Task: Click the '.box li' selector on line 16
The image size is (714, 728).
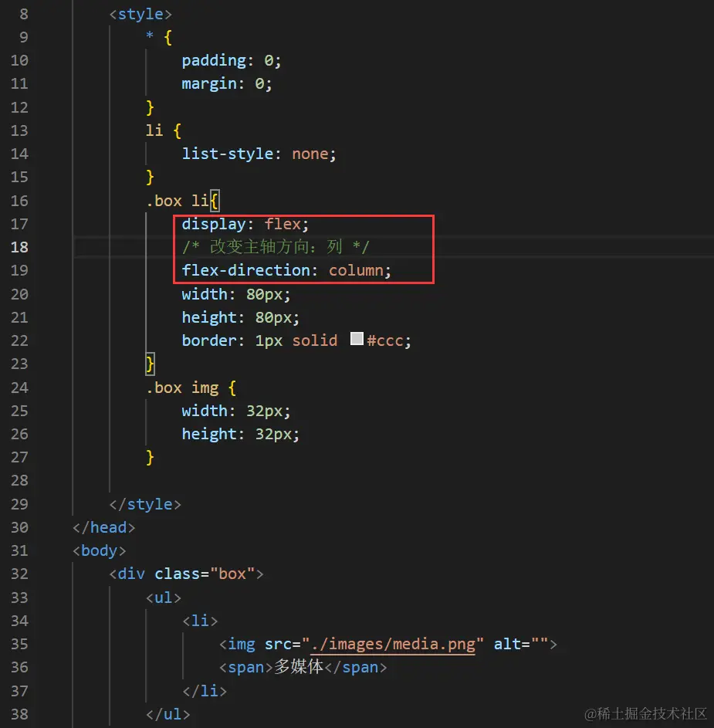Action: coord(178,201)
